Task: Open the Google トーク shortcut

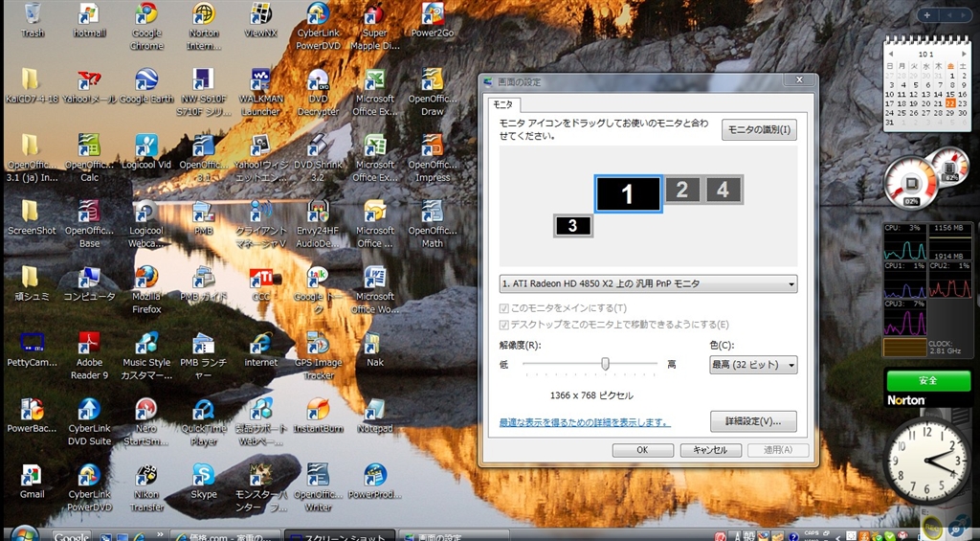Action: click(x=318, y=289)
